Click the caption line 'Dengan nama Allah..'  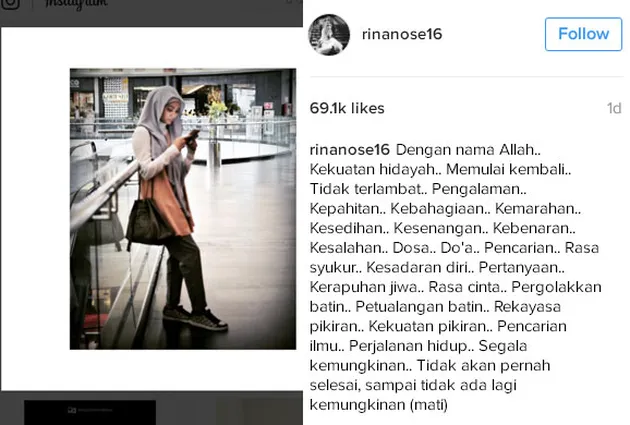[x=468, y=150]
